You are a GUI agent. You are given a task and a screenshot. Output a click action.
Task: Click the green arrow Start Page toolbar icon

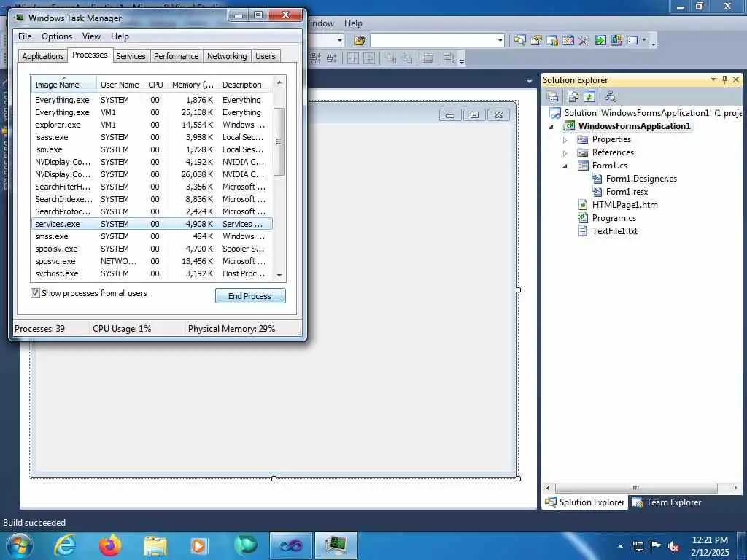click(x=600, y=41)
